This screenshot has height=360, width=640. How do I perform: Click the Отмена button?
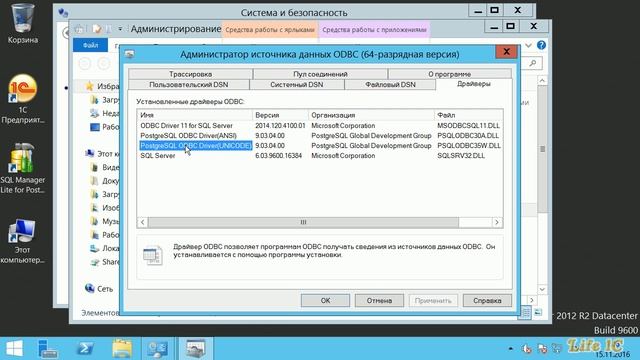click(x=379, y=300)
